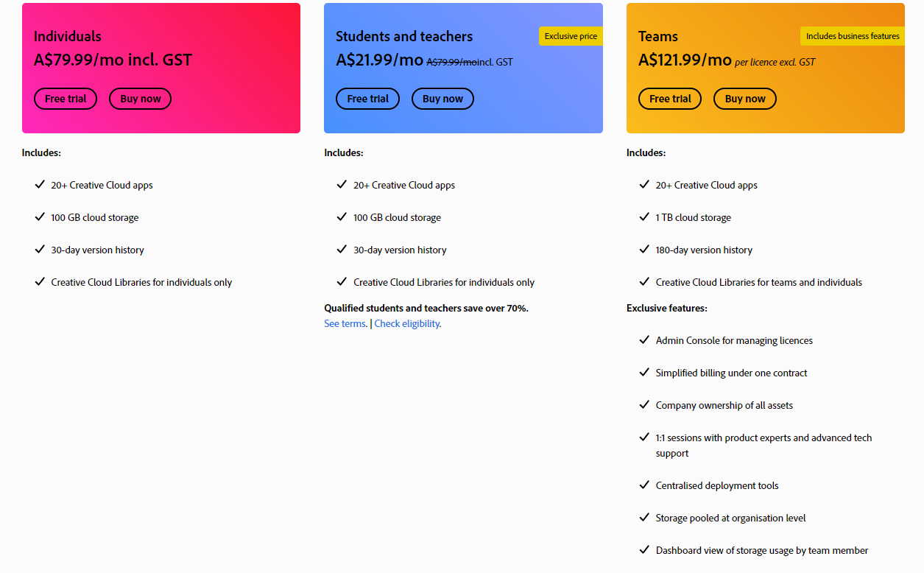924x573 pixels.
Task: Click checkmark next to Dashboard view of storage usage
Action: coord(644,549)
